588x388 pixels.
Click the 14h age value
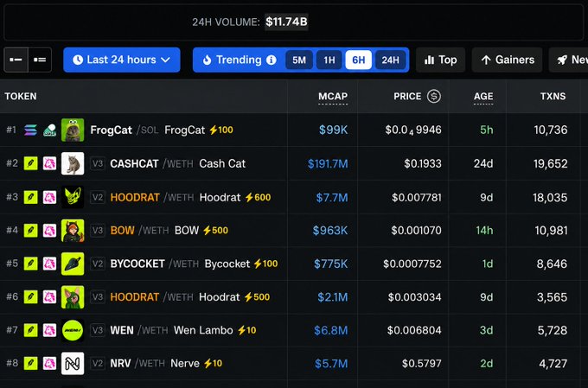(484, 230)
